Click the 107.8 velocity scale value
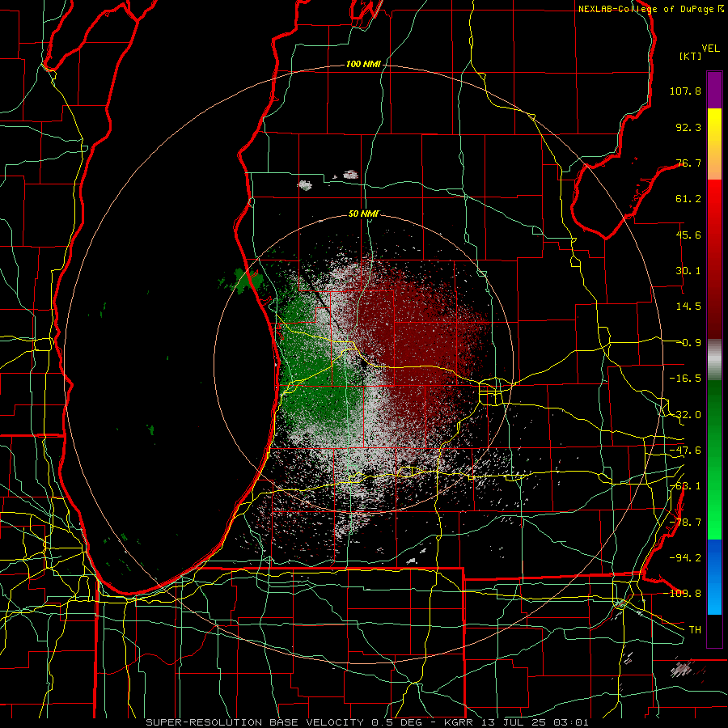Screen dimensions: 728x728 [685, 91]
